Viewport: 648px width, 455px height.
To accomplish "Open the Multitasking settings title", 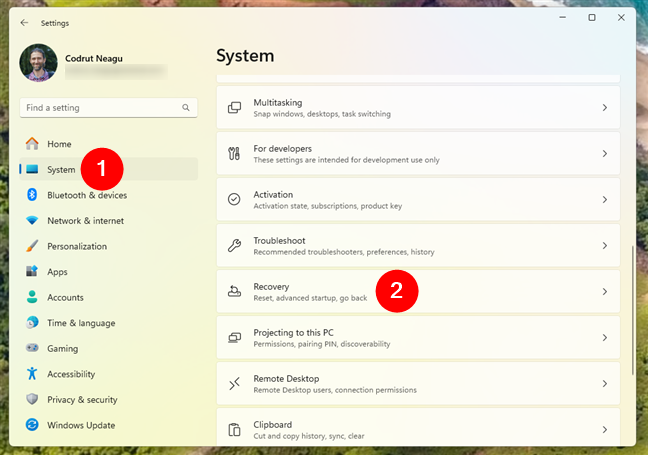I will pos(278,102).
